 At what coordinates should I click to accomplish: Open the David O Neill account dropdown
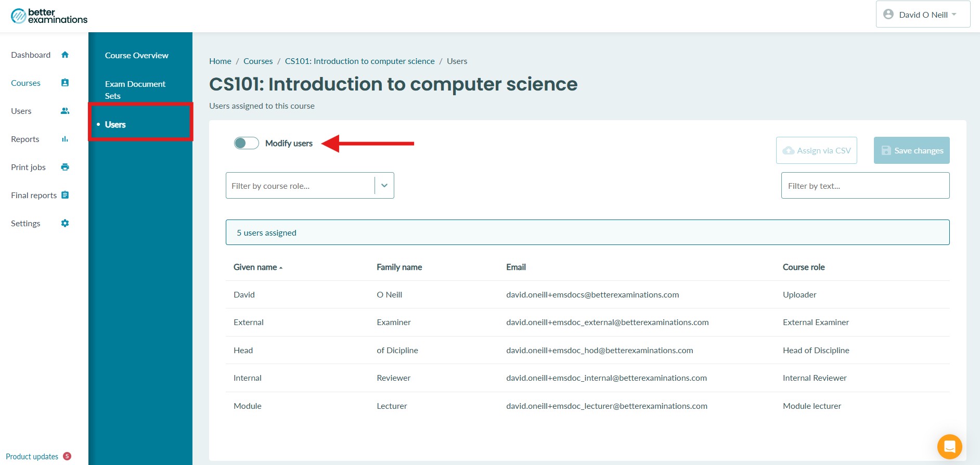[x=923, y=14]
